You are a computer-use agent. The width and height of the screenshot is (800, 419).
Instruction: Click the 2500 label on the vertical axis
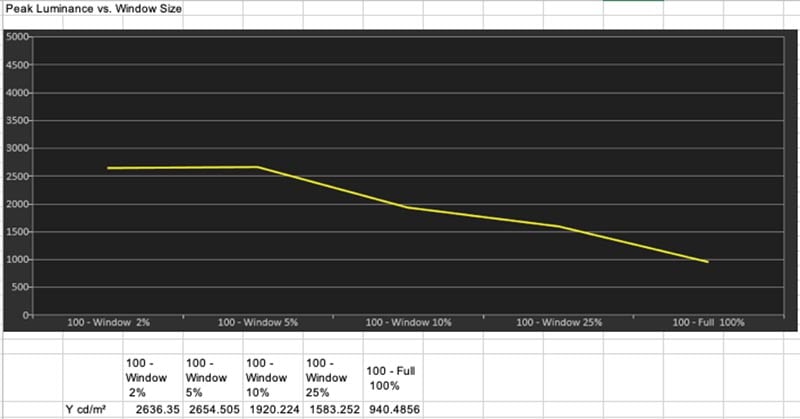pos(20,176)
